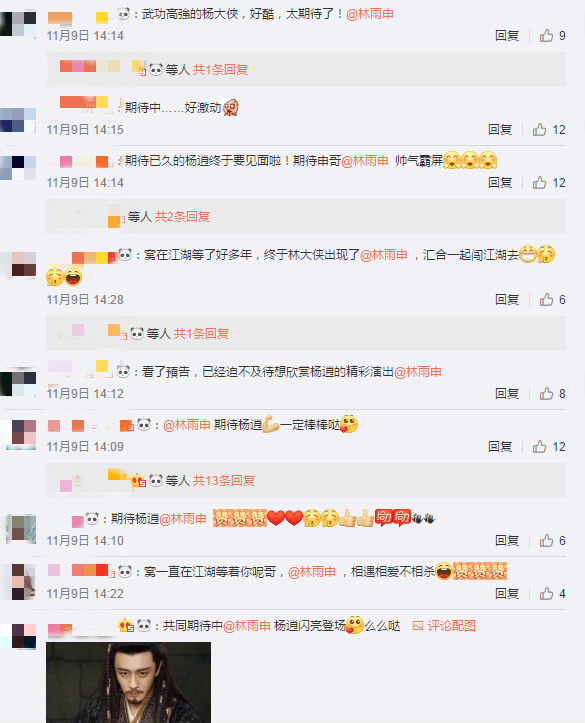Click 回复 on the 14:22 comment

pyautogui.click(x=507, y=593)
